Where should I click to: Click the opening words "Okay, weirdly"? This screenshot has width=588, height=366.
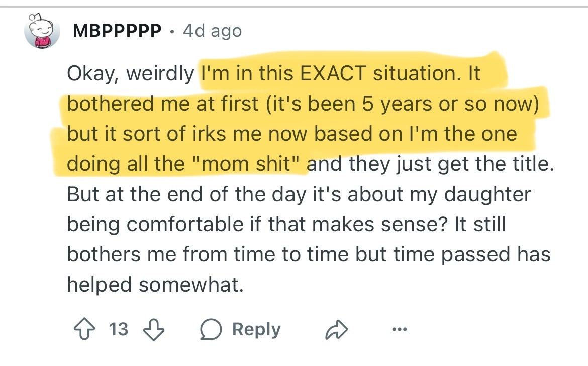(131, 74)
